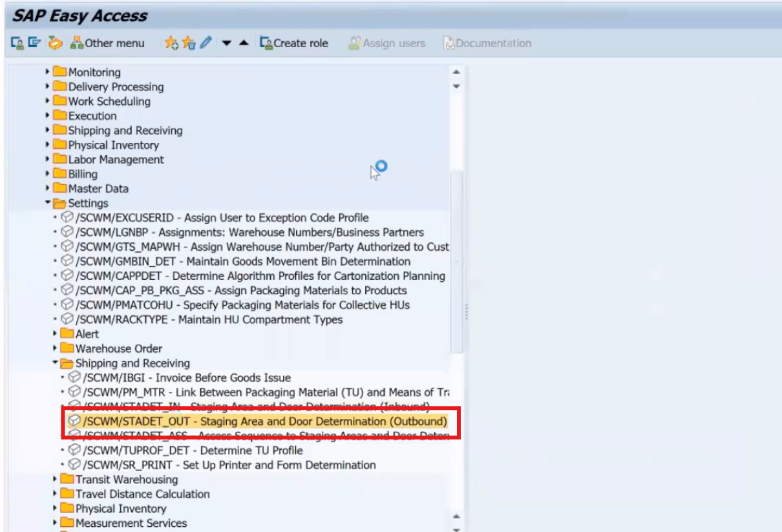Click folder icon of top-level Physical Inventory

tap(59, 145)
